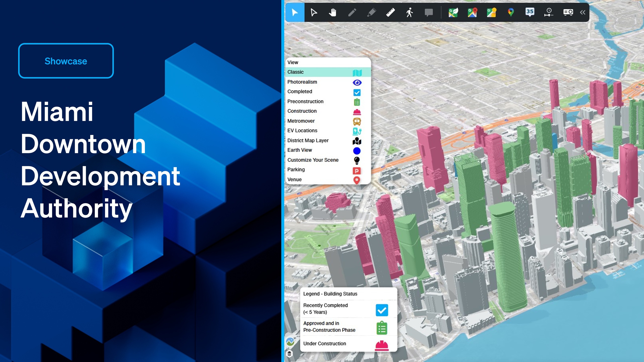Screen dimensions: 644x362
Task: Click the Google Maps yellow figure icon
Action: (492, 12)
